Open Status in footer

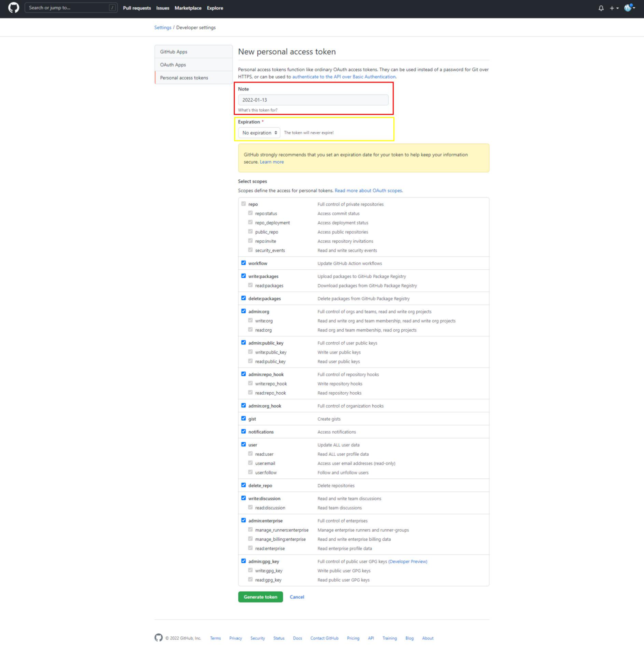point(279,638)
